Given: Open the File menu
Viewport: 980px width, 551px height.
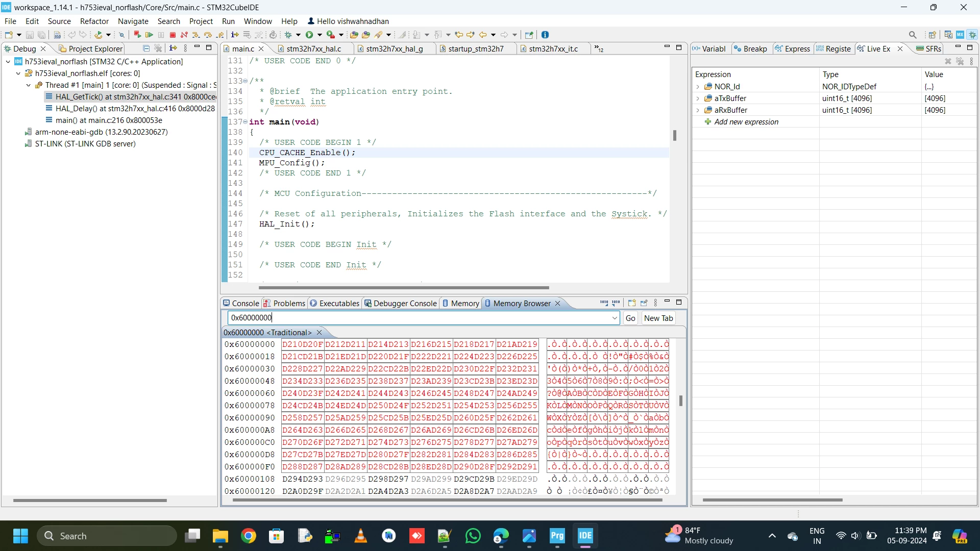Looking at the screenshot, I should point(10,21).
